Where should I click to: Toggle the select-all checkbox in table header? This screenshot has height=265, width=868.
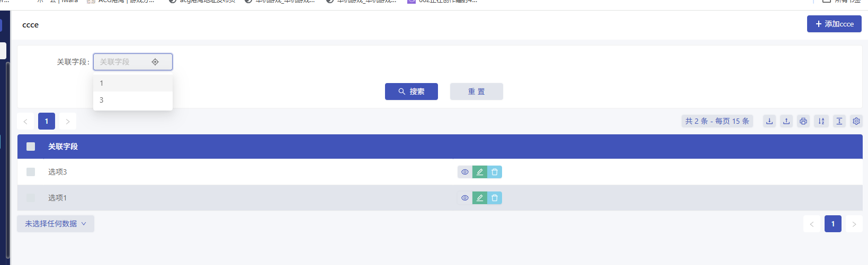coord(31,147)
